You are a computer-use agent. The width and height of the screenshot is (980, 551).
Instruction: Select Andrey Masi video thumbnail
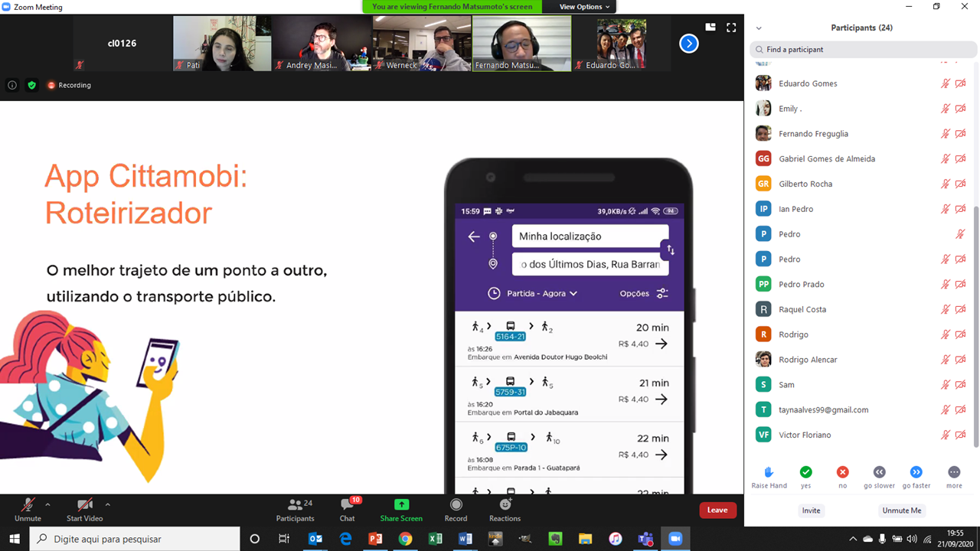coord(322,44)
